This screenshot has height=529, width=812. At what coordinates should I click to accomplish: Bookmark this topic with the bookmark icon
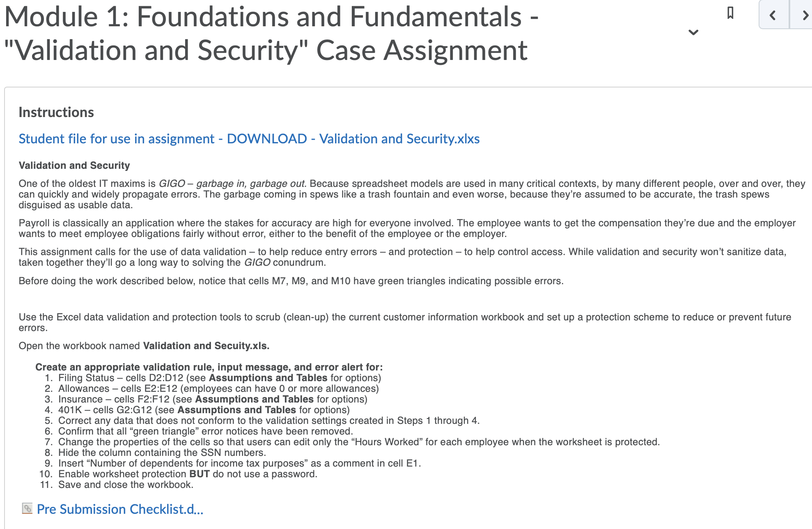click(730, 13)
